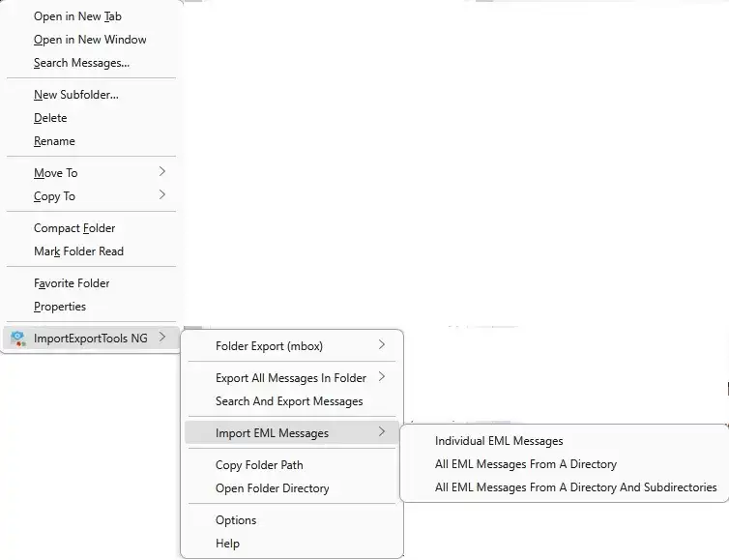Open the Move To submenu
Viewport: 729px width, 560px height.
(x=91, y=173)
